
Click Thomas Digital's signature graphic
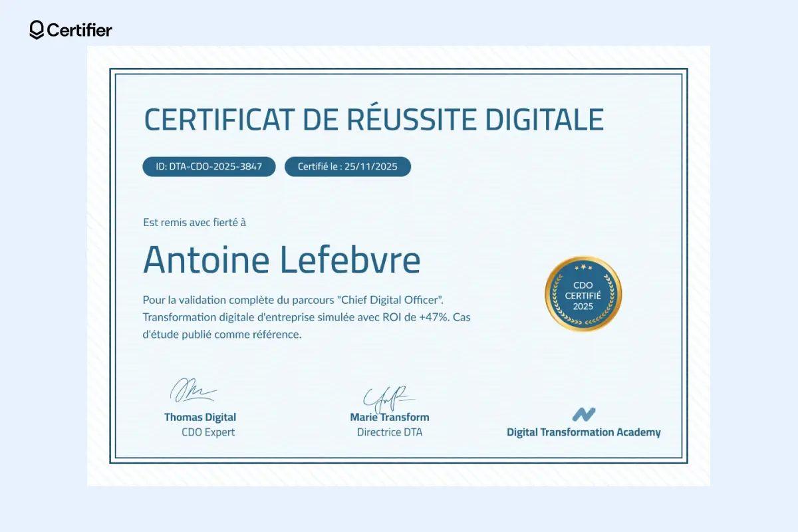[194, 391]
